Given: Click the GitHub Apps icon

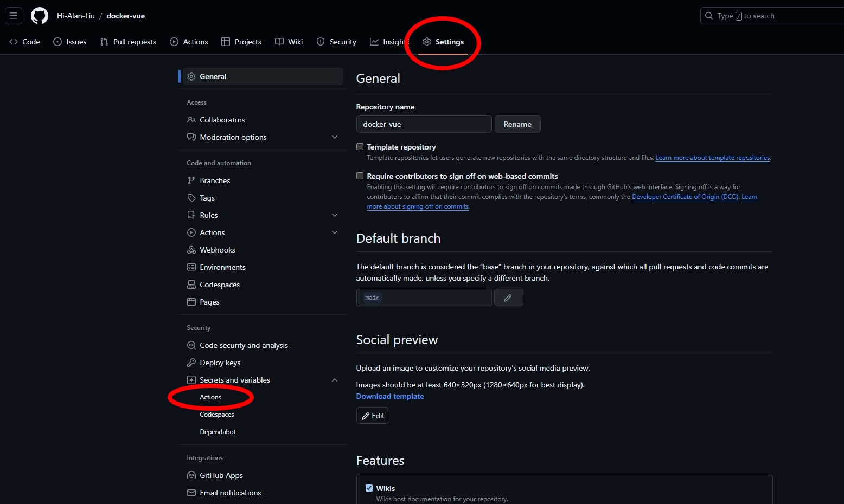Looking at the screenshot, I should 191,475.
